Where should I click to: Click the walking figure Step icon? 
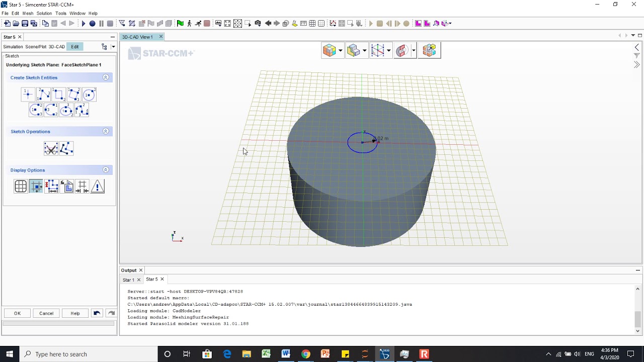(x=189, y=23)
